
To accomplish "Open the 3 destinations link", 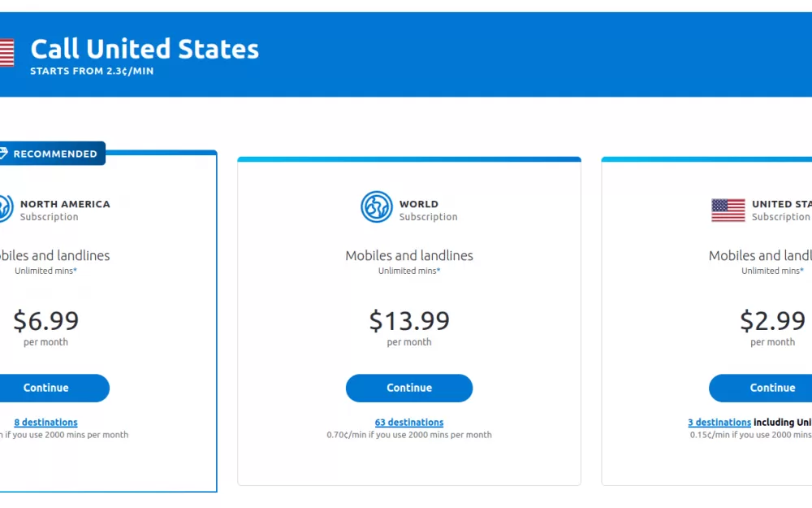I will 719,422.
